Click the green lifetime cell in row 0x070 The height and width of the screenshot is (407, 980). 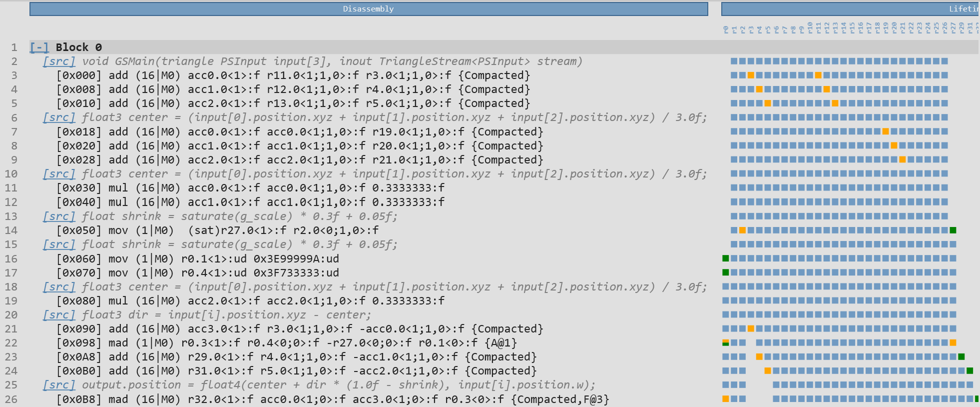tap(726, 272)
